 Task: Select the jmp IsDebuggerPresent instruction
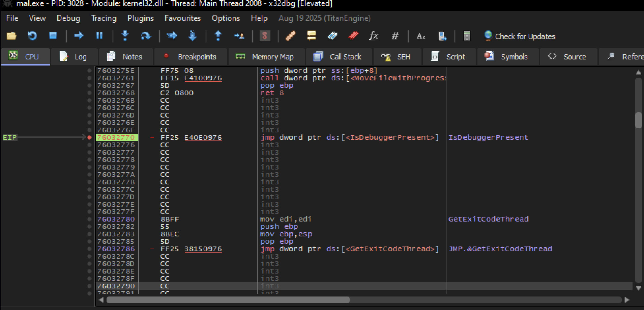click(x=350, y=137)
